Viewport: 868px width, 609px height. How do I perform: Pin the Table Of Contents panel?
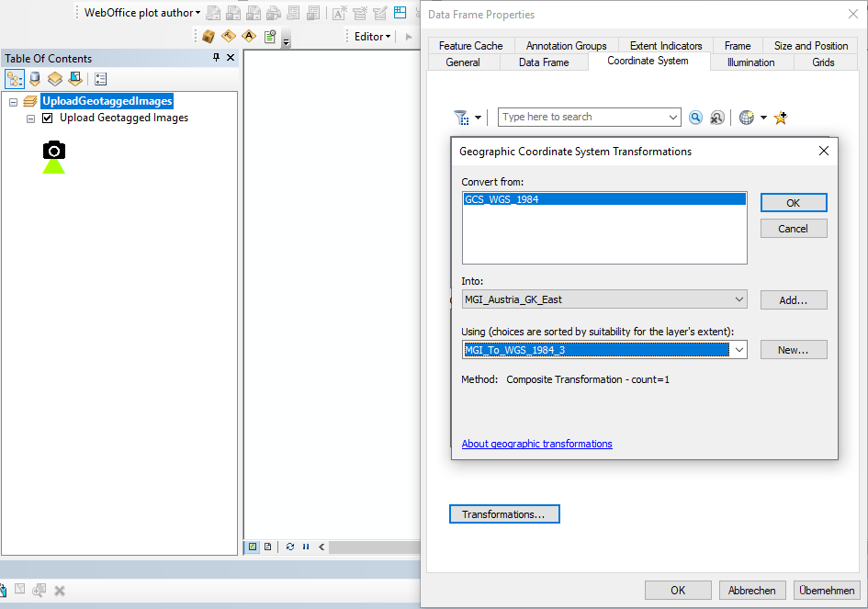point(216,58)
